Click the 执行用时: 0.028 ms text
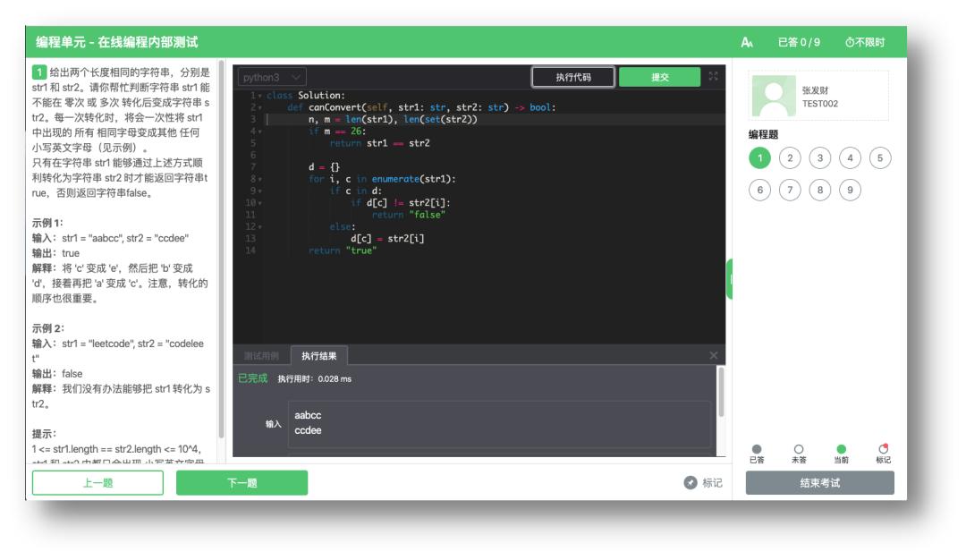Image resolution: width=966 pixels, height=560 pixels. [314, 379]
